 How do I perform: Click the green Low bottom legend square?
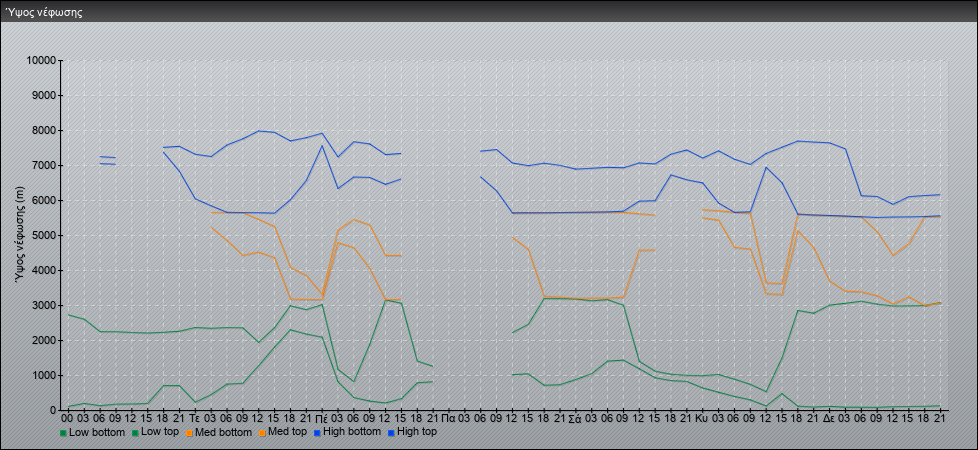tap(65, 433)
